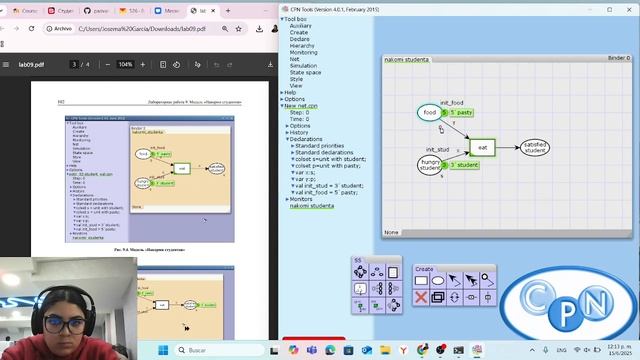Click fit to page icon in PDF toolbar
This screenshot has width=640, height=360.
pyautogui.click(x=163, y=64)
